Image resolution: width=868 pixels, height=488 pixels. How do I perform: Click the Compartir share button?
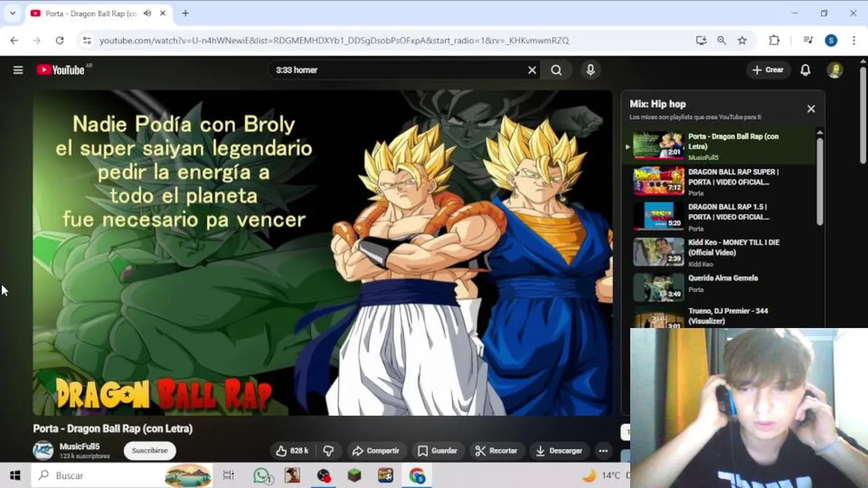click(376, 451)
